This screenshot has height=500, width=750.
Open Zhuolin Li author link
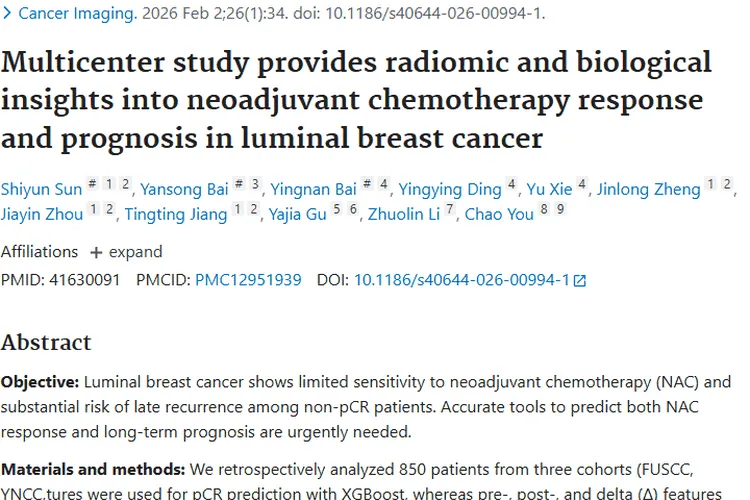[x=405, y=214]
